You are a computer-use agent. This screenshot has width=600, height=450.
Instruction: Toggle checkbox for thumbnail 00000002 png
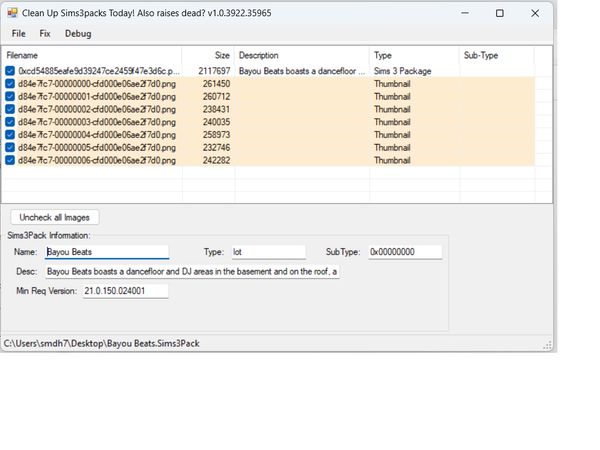[x=10, y=109]
